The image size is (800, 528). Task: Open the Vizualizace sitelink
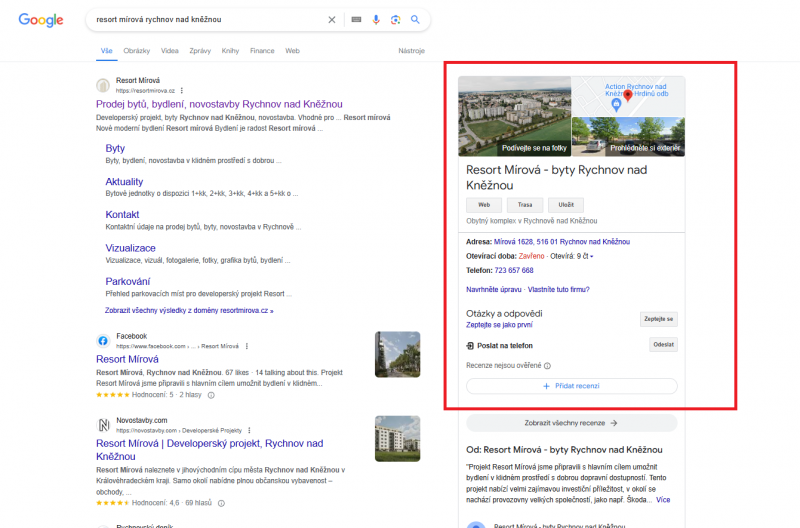click(130, 248)
